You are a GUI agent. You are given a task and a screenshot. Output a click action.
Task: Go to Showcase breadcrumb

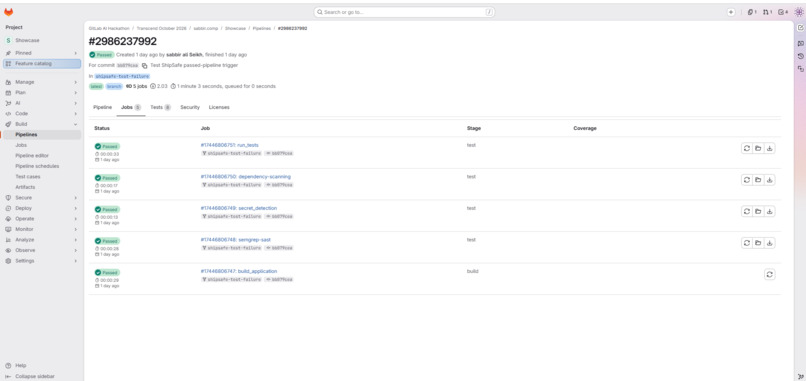[x=235, y=29]
